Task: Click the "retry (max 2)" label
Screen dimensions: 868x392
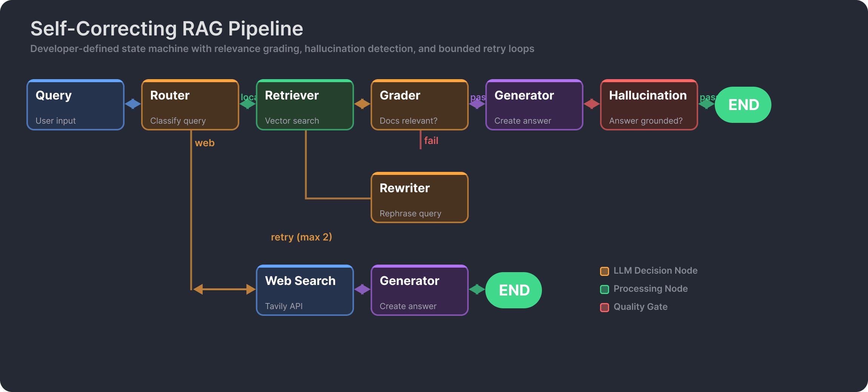Action: (x=302, y=237)
